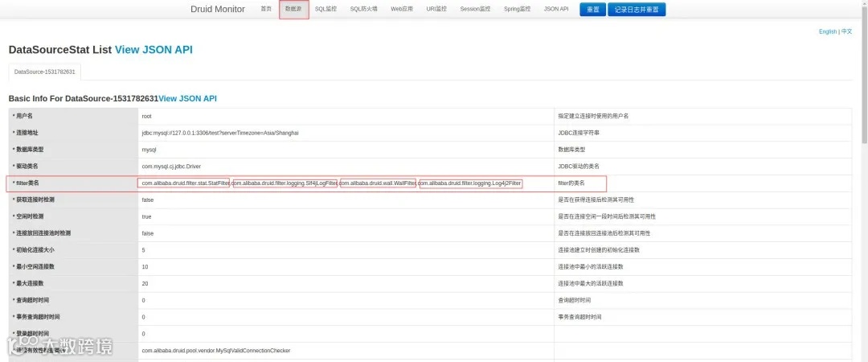Click the value 20 for 最大连接数
The width and height of the screenshot is (868, 362).
145,283
